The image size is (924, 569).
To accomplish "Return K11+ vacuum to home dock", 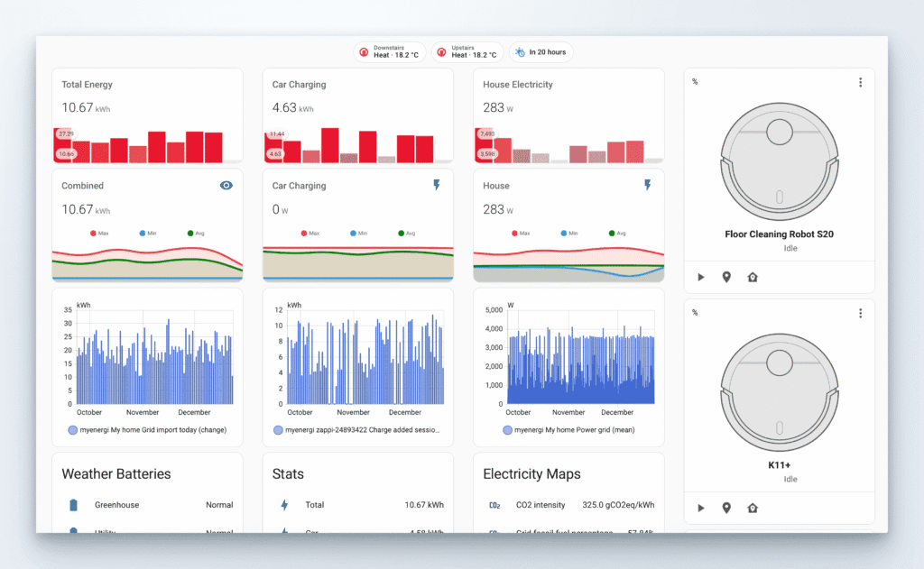I will click(x=752, y=508).
